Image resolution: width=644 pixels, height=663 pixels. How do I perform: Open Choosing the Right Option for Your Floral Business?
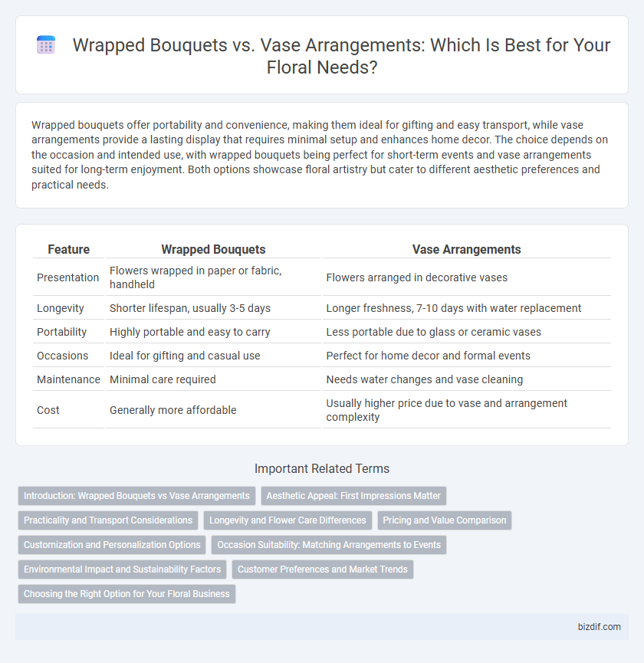click(127, 594)
